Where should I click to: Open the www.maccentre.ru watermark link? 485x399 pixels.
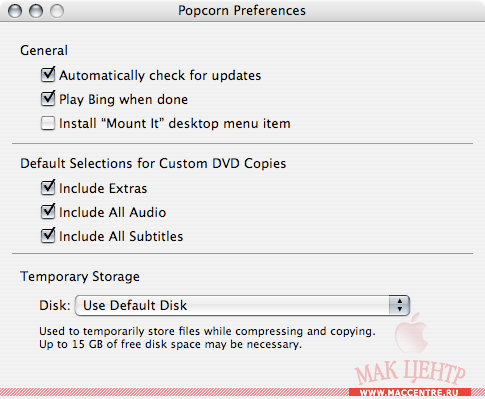pos(409,393)
